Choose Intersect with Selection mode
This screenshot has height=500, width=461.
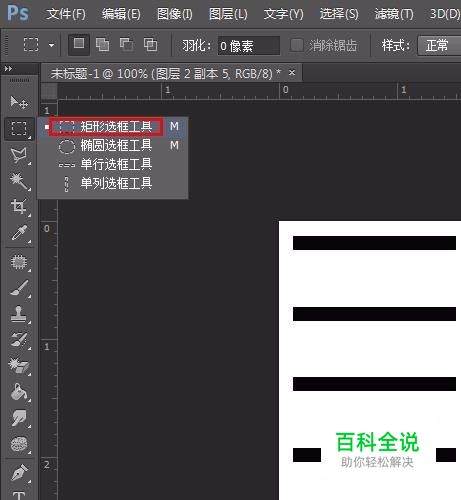pos(150,45)
